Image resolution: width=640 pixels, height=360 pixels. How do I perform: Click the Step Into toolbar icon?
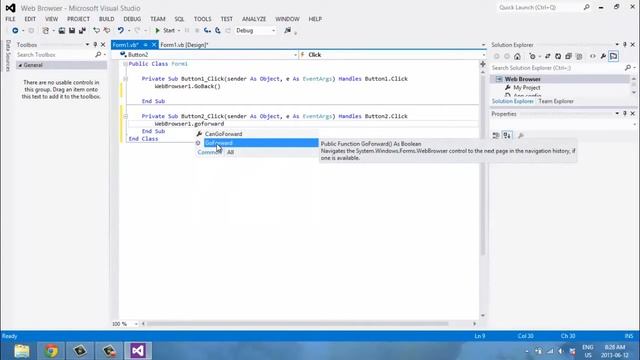(x=207, y=31)
